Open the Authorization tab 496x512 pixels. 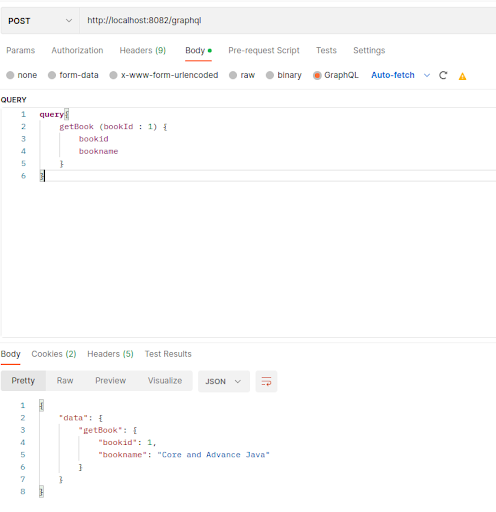point(77,50)
